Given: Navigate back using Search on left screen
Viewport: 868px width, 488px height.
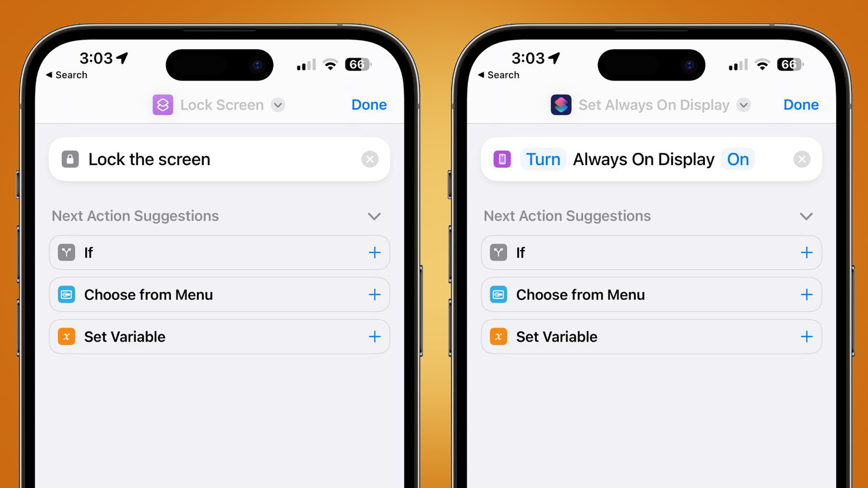Looking at the screenshot, I should tap(67, 75).
